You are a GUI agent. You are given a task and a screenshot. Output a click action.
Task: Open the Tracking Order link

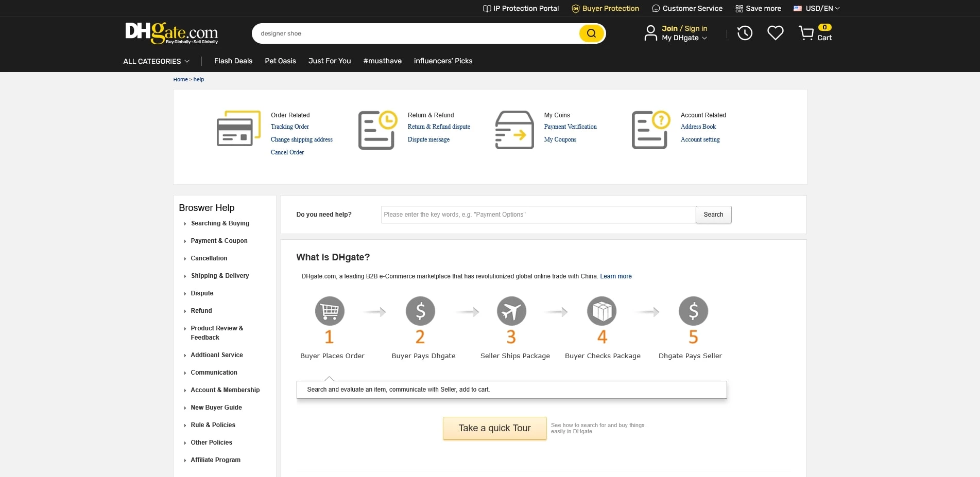coord(290,127)
